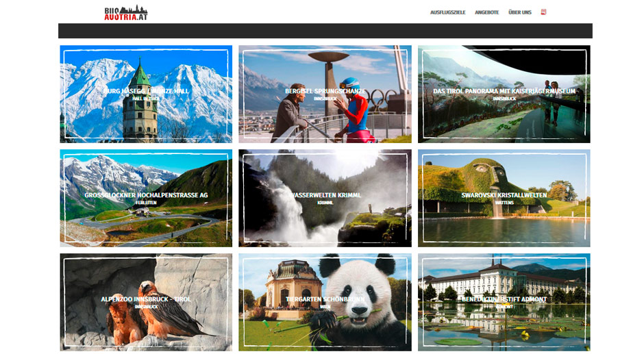644x354 pixels.
Task: Click the Wattens location subtitle
Action: tap(504, 203)
